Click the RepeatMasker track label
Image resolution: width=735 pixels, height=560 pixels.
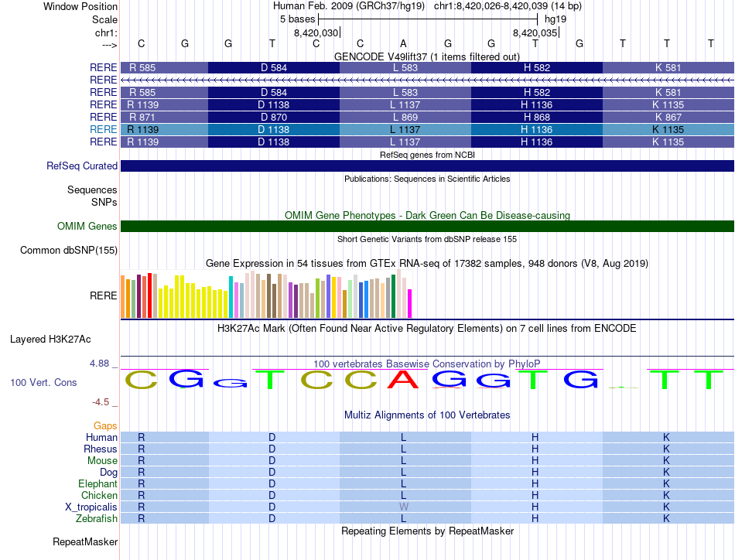coord(85,541)
